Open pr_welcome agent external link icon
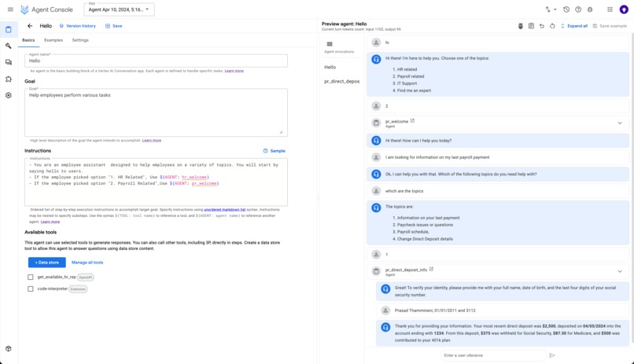The height and width of the screenshot is (364, 634). click(412, 121)
